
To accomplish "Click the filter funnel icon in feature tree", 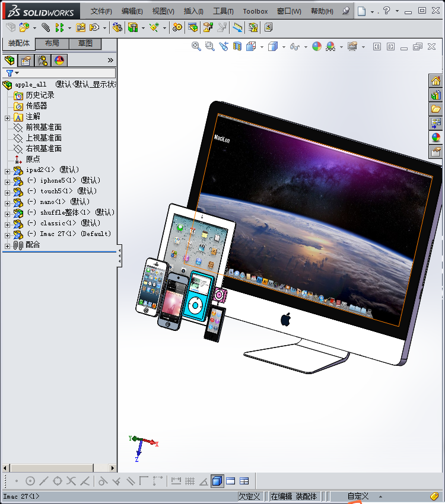I will coord(10,74).
